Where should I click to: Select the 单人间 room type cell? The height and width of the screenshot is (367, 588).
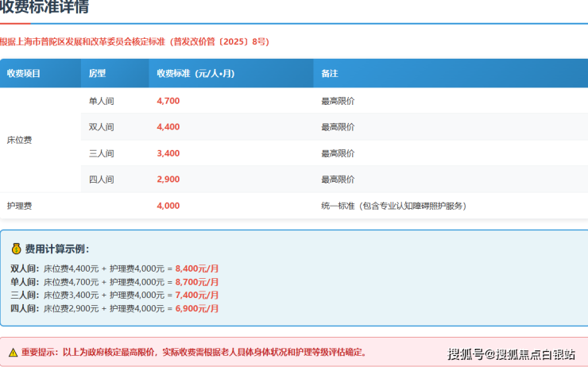(x=101, y=101)
